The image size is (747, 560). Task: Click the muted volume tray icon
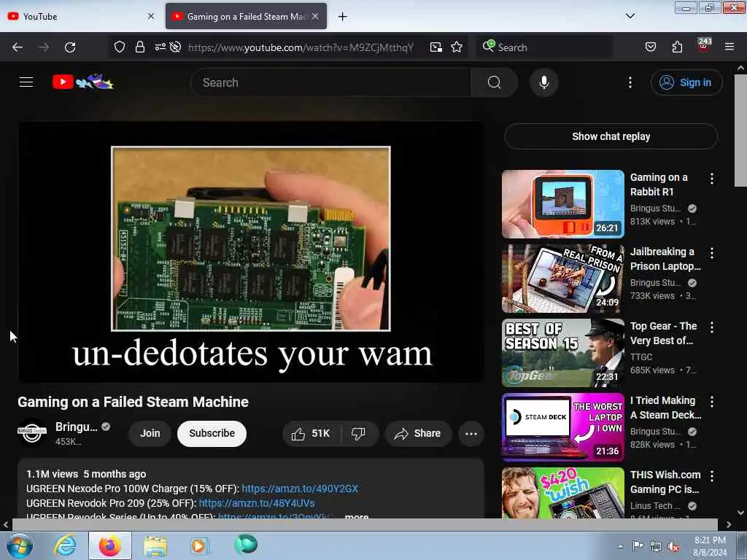click(673, 547)
